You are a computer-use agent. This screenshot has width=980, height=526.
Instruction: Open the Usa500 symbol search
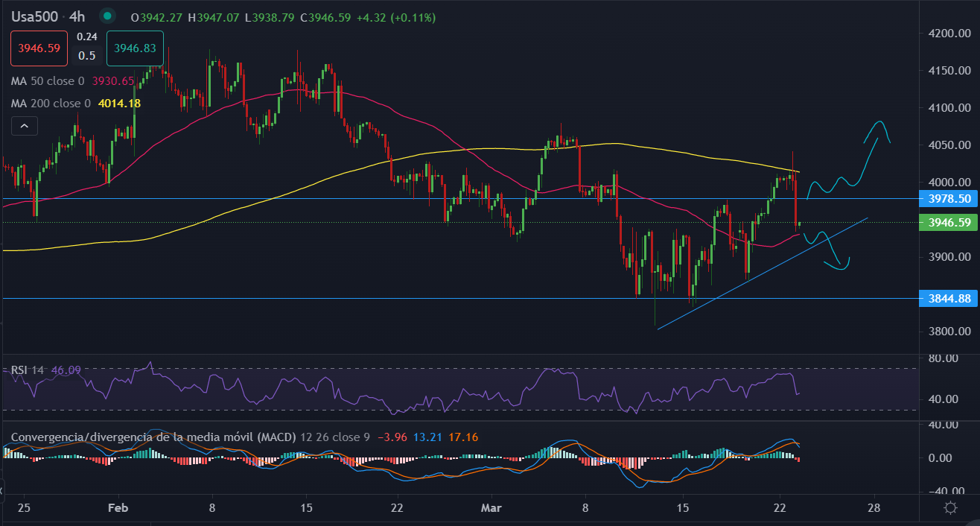click(34, 16)
